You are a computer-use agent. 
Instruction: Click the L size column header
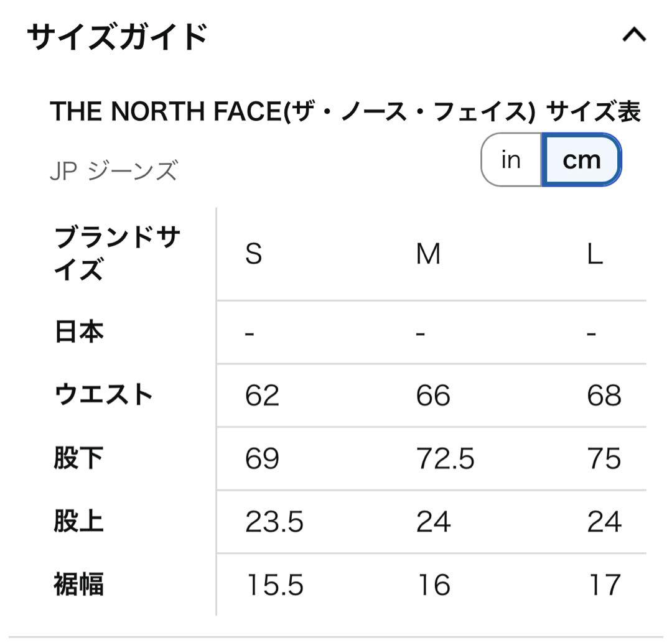(595, 254)
